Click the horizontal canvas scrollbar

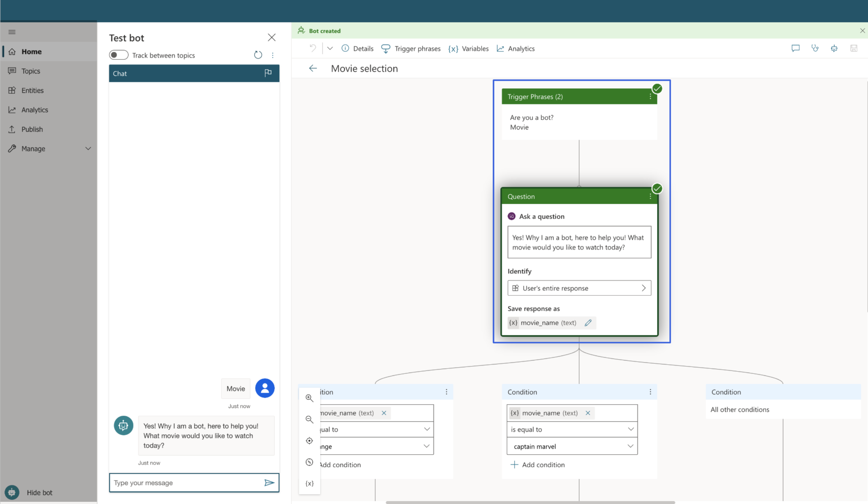(x=530, y=502)
